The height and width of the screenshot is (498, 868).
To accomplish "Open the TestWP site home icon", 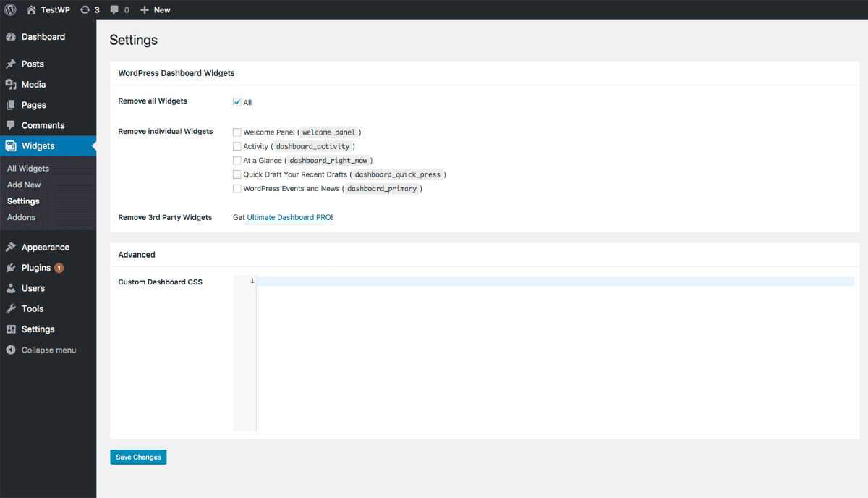I will click(31, 10).
